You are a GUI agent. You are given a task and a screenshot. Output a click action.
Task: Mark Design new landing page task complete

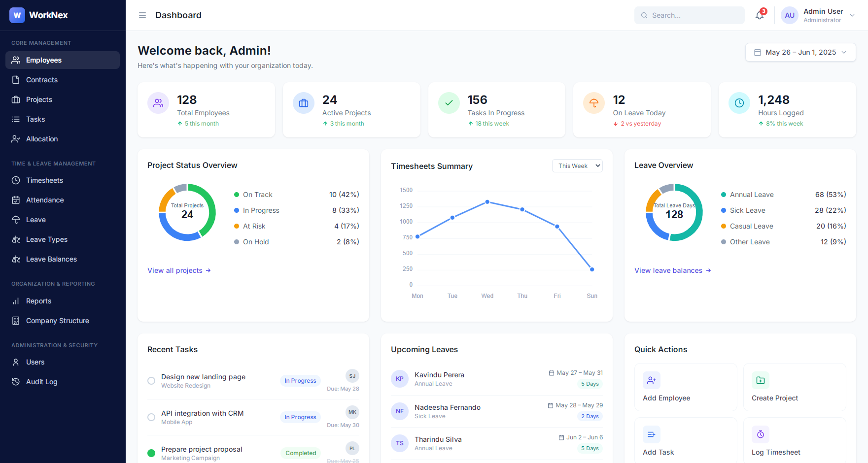(x=151, y=381)
